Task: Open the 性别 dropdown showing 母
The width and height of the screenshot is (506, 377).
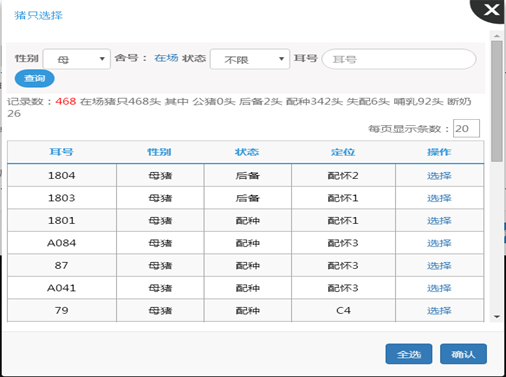Action: click(x=77, y=59)
